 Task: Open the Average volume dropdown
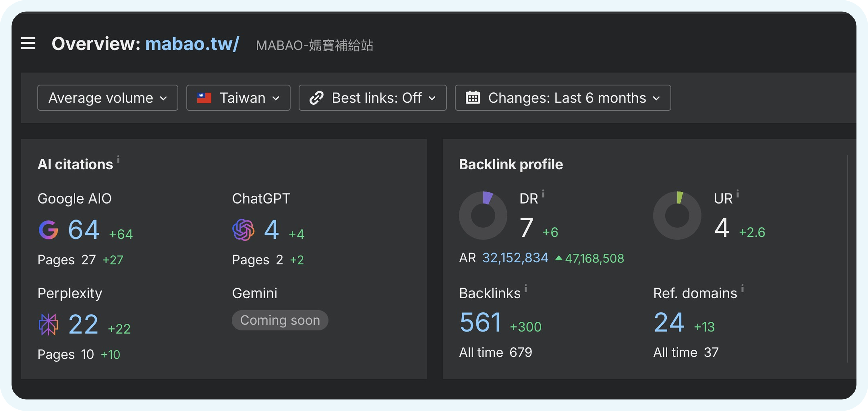coord(108,98)
